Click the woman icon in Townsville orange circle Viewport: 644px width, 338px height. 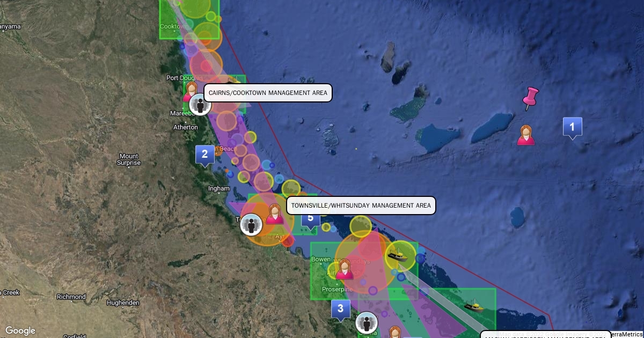click(x=274, y=214)
